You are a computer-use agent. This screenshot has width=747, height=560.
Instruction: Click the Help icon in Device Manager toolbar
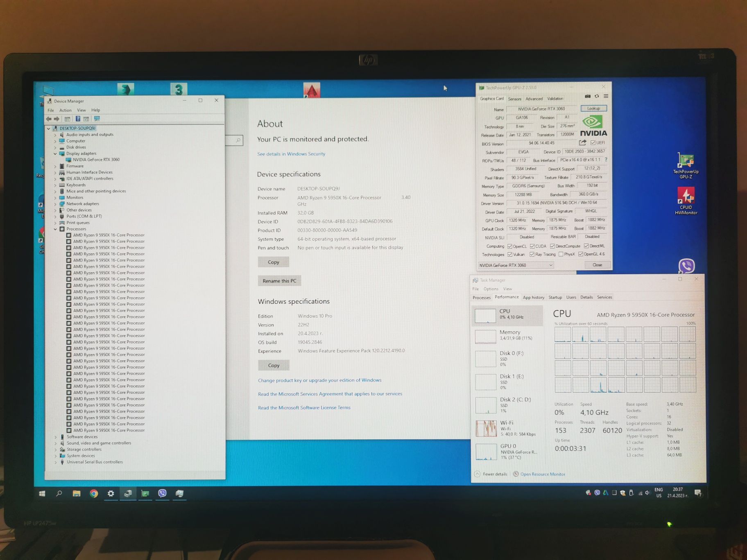click(x=77, y=119)
